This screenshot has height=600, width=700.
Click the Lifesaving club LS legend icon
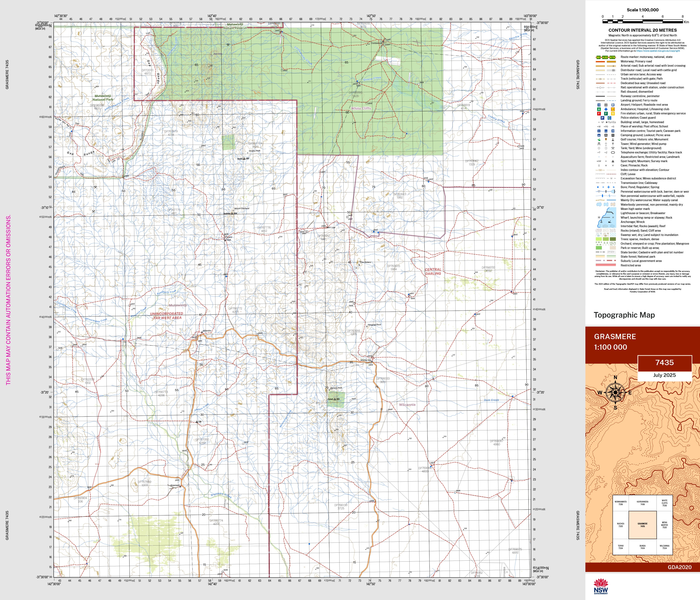(613, 109)
